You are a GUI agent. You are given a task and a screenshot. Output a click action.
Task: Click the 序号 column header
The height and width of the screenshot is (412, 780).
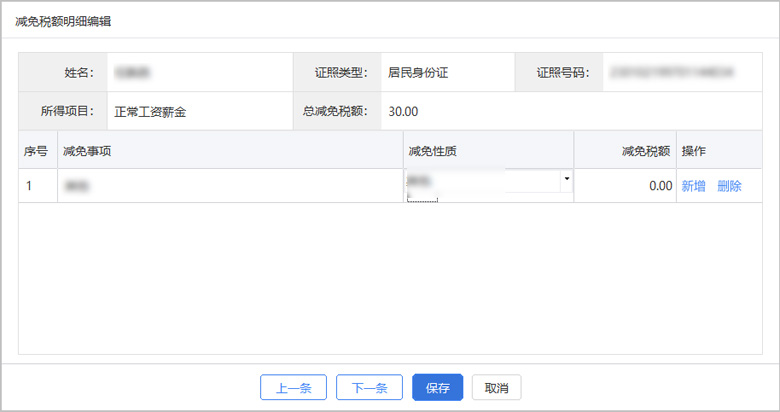tap(36, 151)
